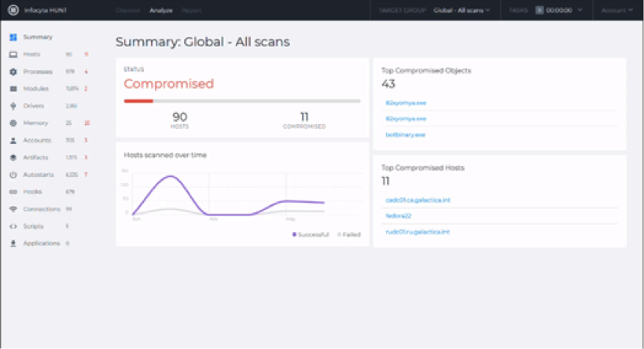Open the fedora22 compromised host link
The width and height of the screenshot is (644, 349).
tap(400, 216)
